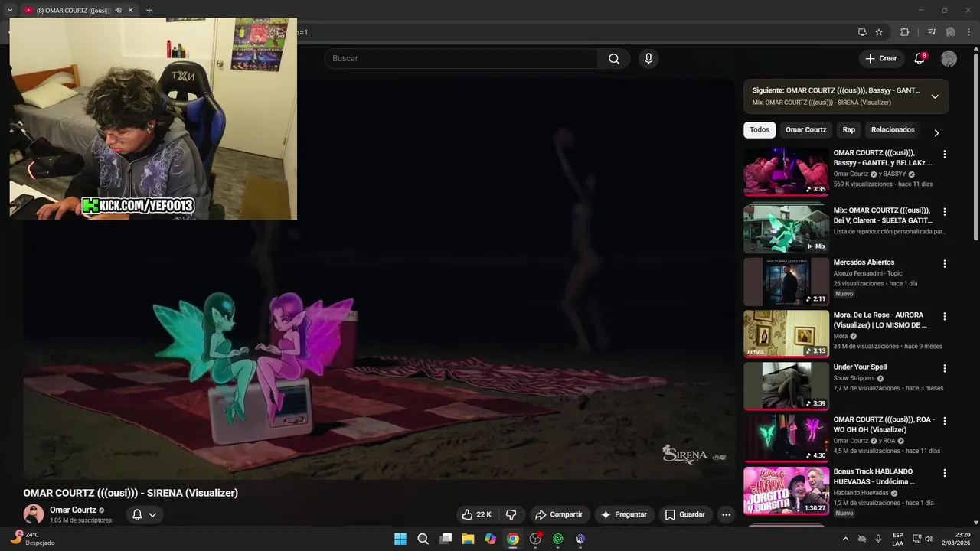Like the video with 22 K
This screenshot has height=551, width=980.
click(477, 515)
